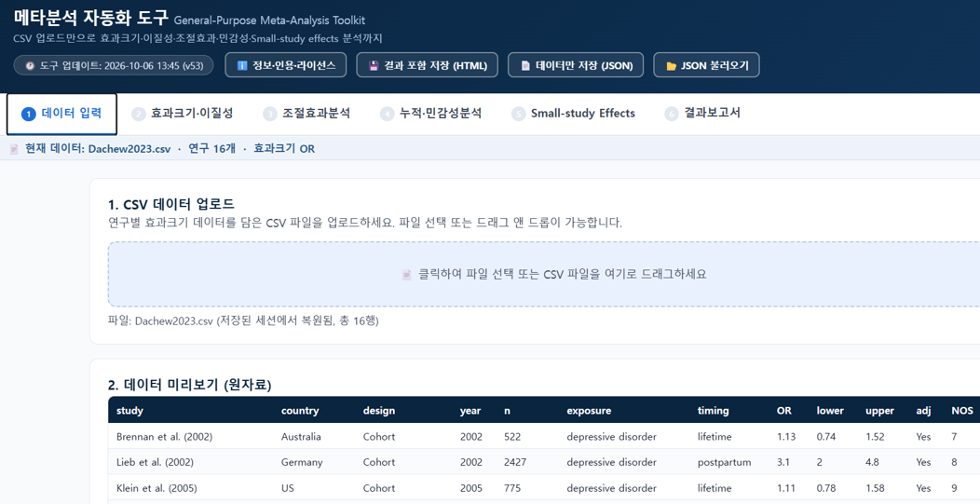980x504 pixels.
Task: Go to the Small-study Effects tab
Action: pos(573,114)
